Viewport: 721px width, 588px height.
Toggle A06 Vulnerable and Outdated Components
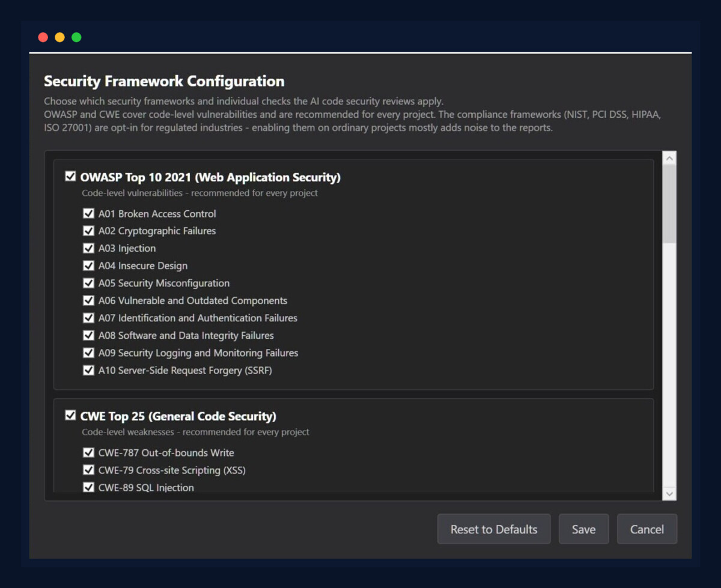(88, 300)
